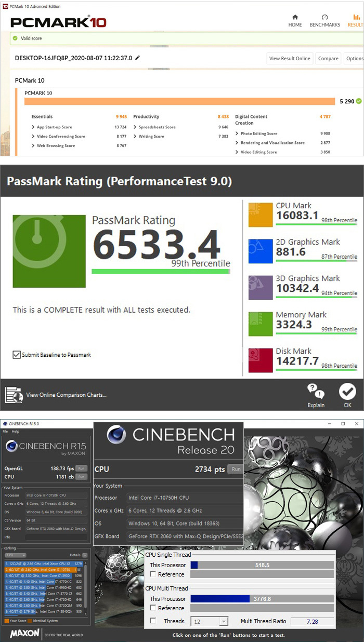Click the blue 2D Graphics Mark icon

click(x=261, y=251)
